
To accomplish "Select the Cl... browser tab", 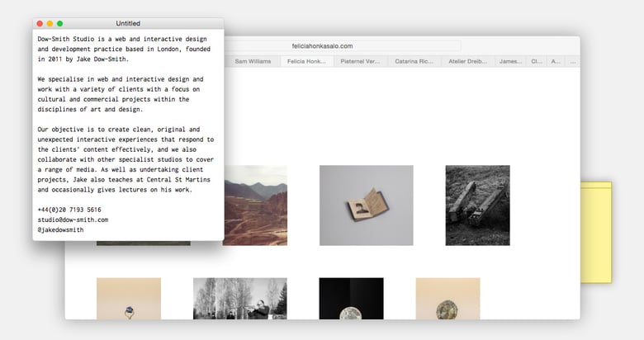I will click(537, 61).
